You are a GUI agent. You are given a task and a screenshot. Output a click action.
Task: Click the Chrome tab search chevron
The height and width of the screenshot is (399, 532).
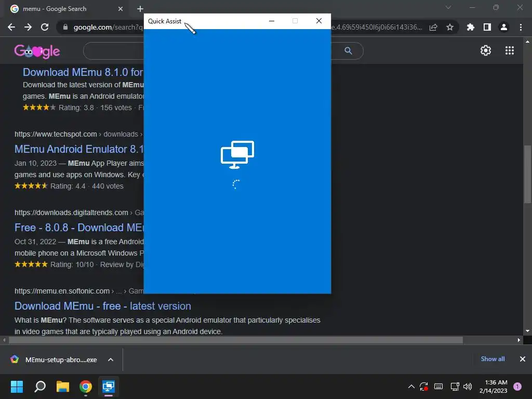pyautogui.click(x=448, y=7)
